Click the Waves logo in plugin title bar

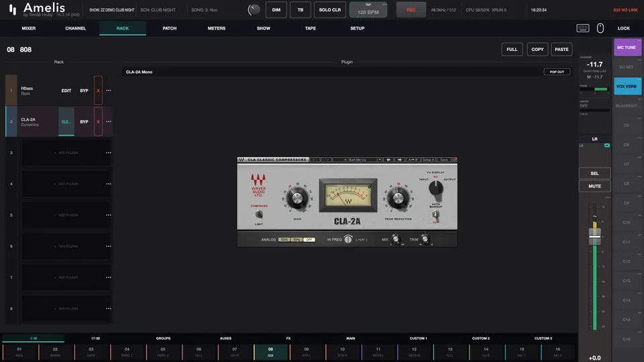(241, 160)
